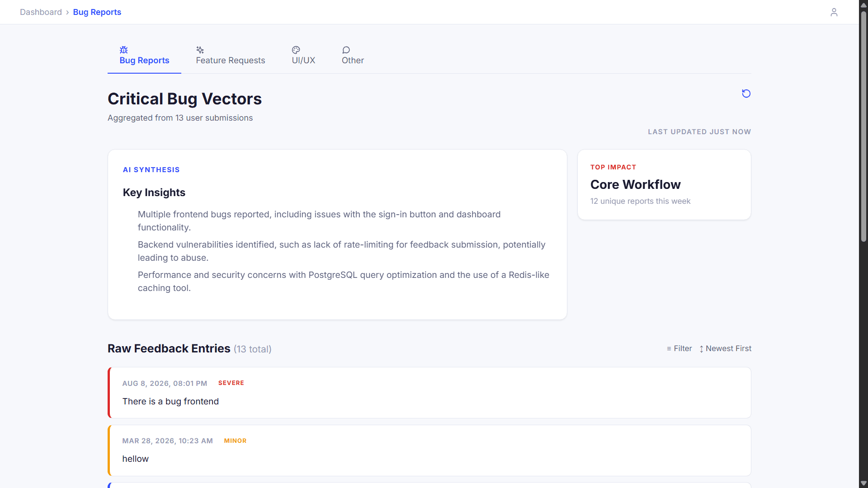Click the Critical Bug Vectors title
This screenshot has height=488, width=868.
[184, 99]
